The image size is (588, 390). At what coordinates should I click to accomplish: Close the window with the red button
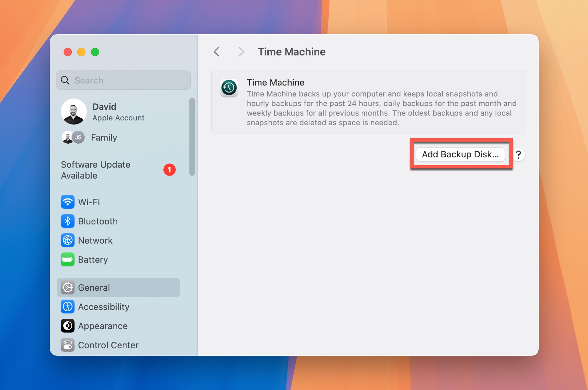pyautogui.click(x=68, y=52)
